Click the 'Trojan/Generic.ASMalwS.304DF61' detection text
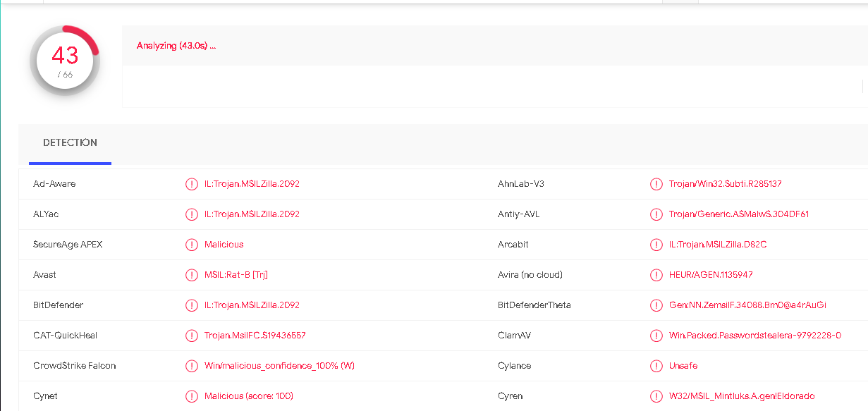868x411 pixels. point(739,214)
